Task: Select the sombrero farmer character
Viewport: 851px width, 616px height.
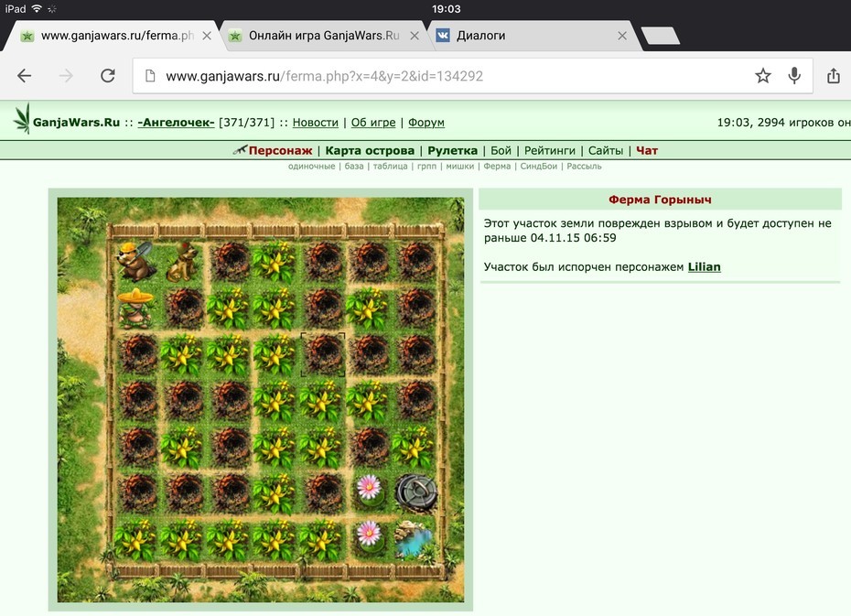Action: click(136, 308)
